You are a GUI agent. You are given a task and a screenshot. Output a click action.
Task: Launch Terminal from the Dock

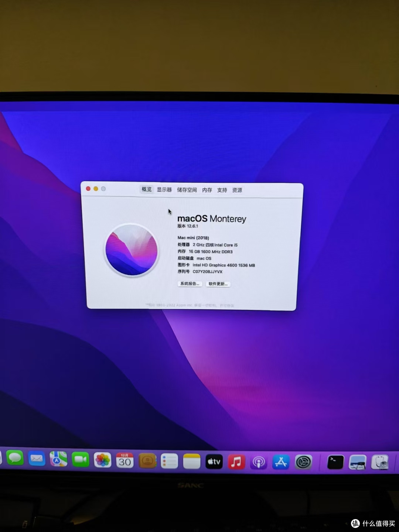(x=335, y=462)
